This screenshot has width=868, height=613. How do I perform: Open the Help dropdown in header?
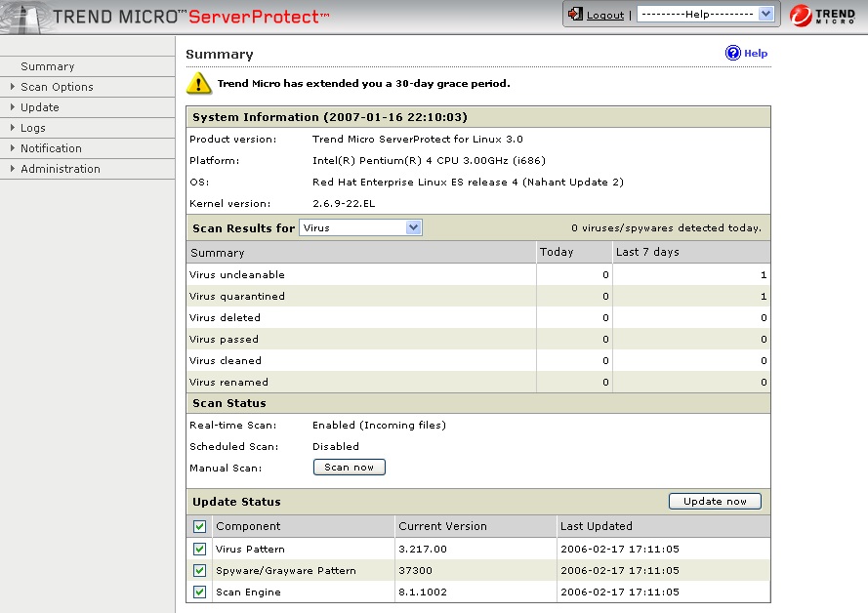coord(705,15)
